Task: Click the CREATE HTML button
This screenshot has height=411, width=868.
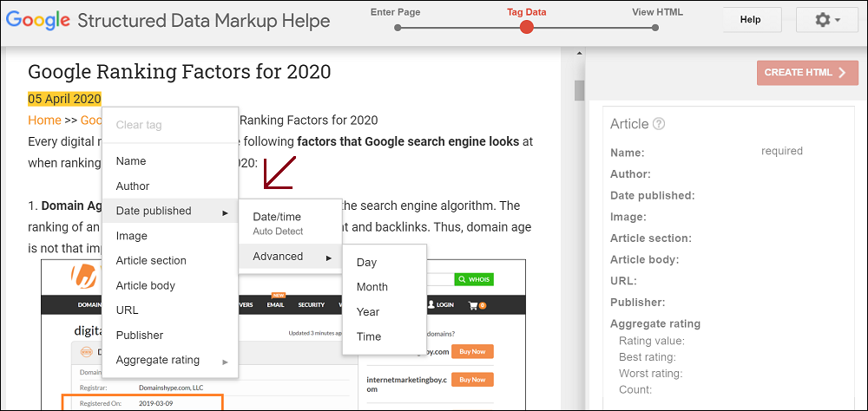Action: (807, 73)
